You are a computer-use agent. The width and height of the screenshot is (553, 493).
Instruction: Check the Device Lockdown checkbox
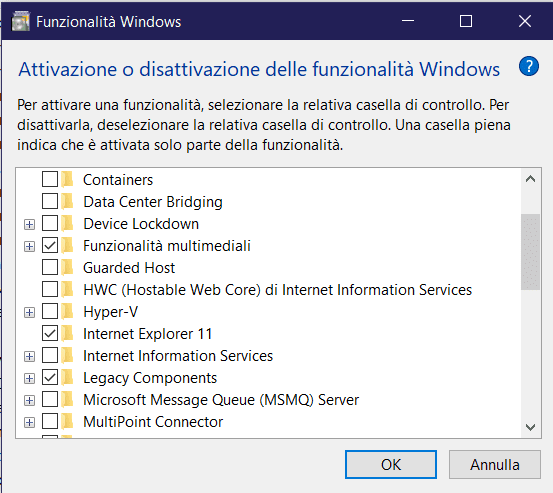[x=50, y=223]
